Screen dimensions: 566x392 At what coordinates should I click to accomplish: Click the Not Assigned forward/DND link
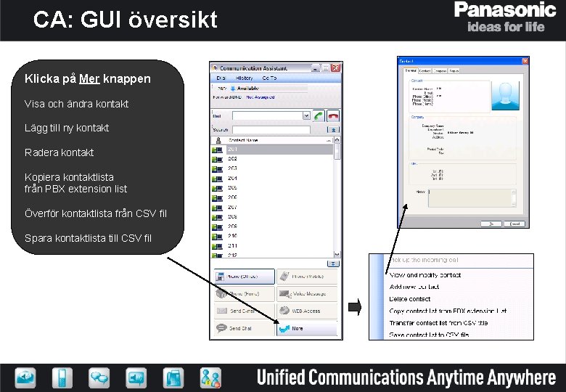click(261, 97)
